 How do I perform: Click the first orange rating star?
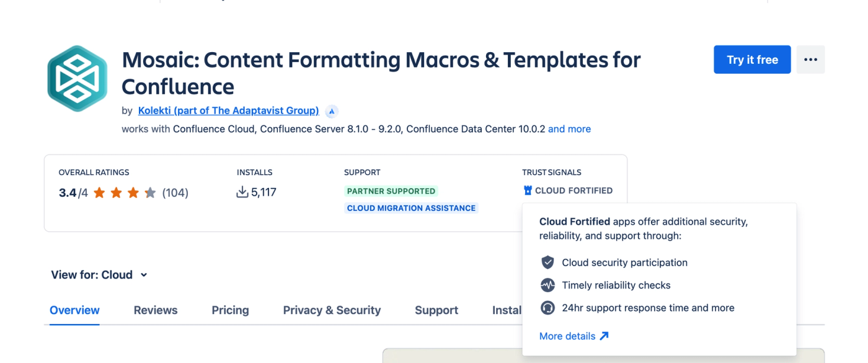pyautogui.click(x=99, y=193)
